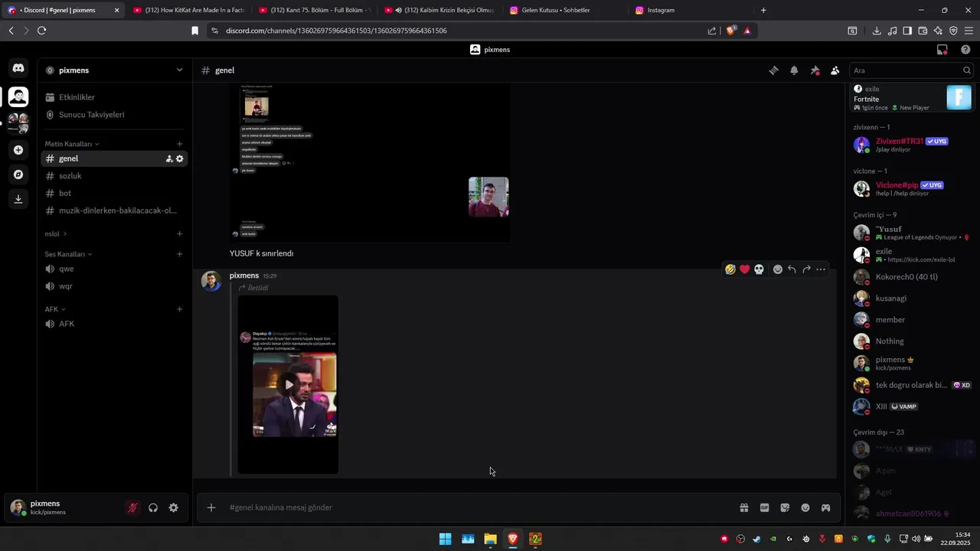Bookmark this page icon
Image resolution: width=980 pixels, height=551 pixels.
(194, 31)
